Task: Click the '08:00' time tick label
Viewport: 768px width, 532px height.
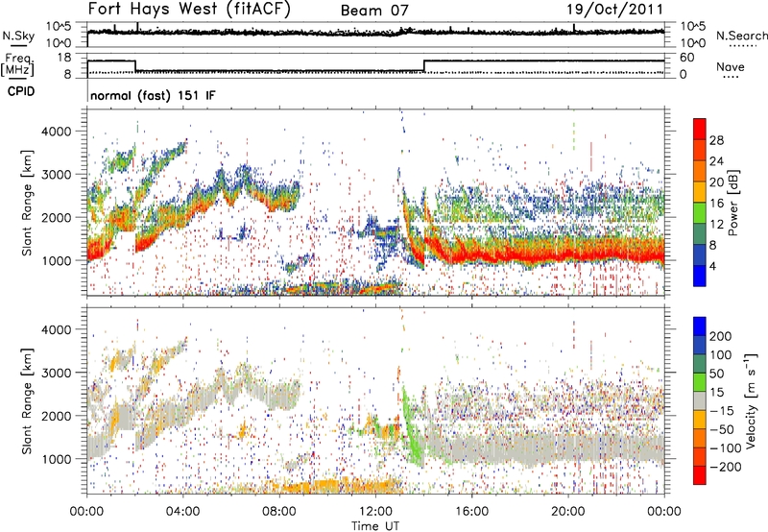Action: tap(279, 512)
